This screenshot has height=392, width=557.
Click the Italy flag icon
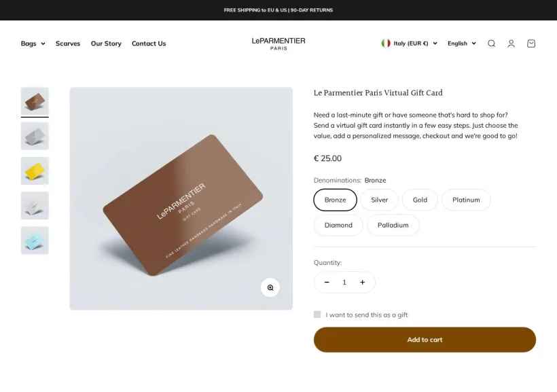[386, 43]
